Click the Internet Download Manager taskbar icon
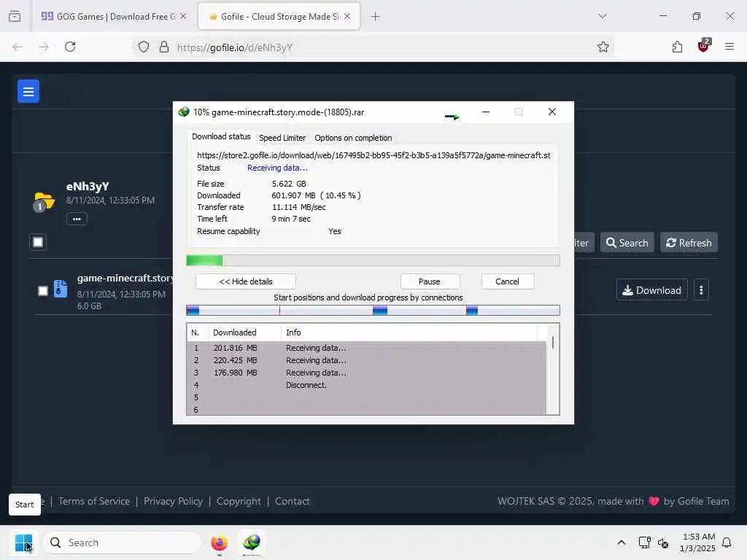The image size is (747, 560). click(251, 542)
